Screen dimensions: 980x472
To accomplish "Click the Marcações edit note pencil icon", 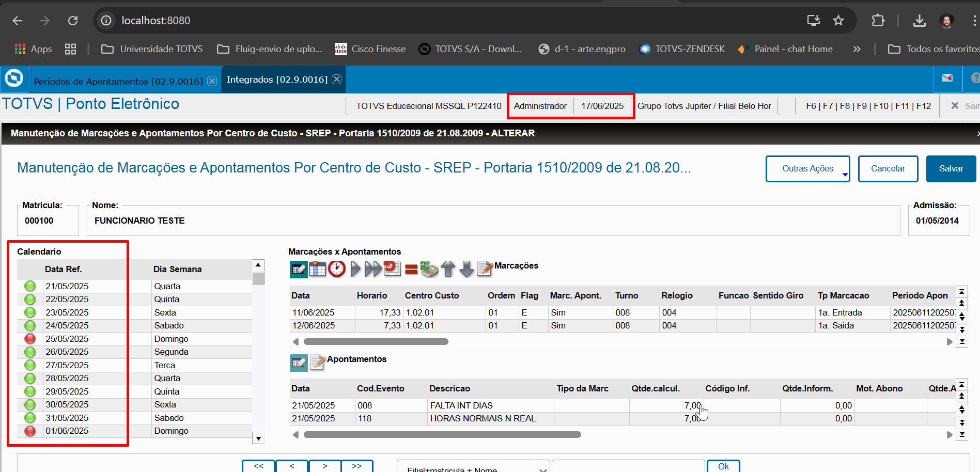I will point(485,269).
